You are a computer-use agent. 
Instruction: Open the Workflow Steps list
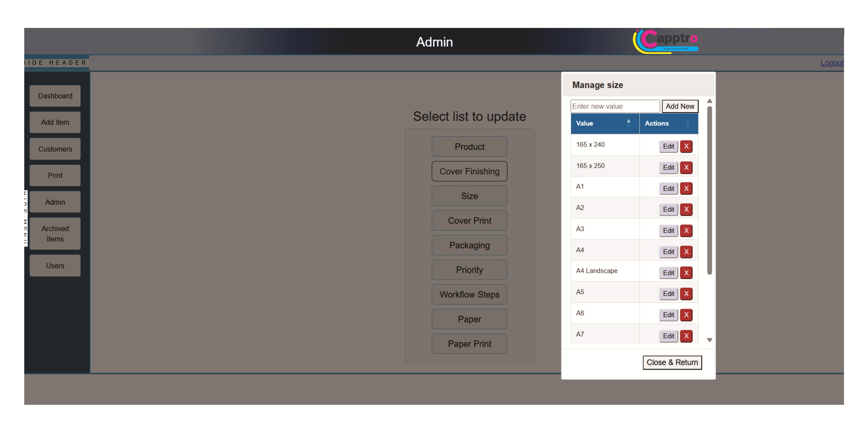tap(469, 294)
